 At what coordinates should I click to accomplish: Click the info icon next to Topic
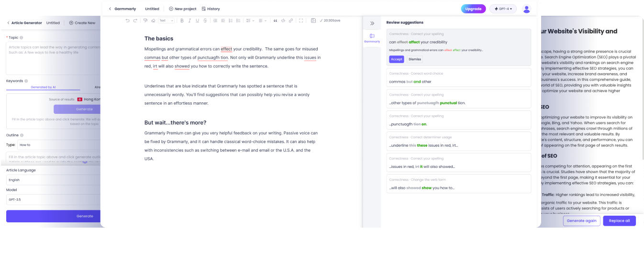click(22, 37)
